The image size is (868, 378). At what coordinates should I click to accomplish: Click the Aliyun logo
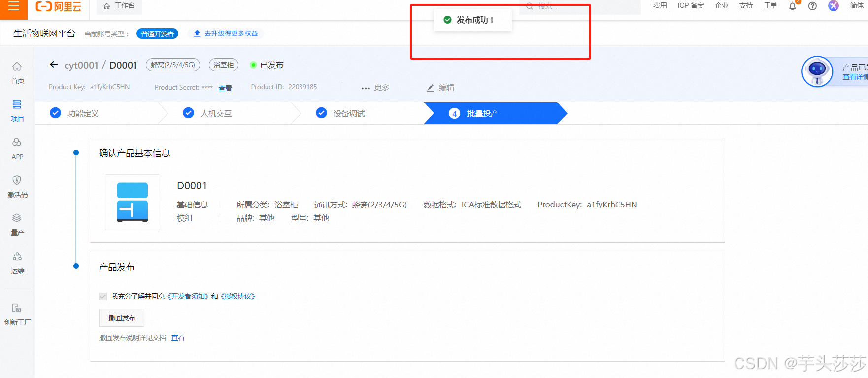point(59,7)
